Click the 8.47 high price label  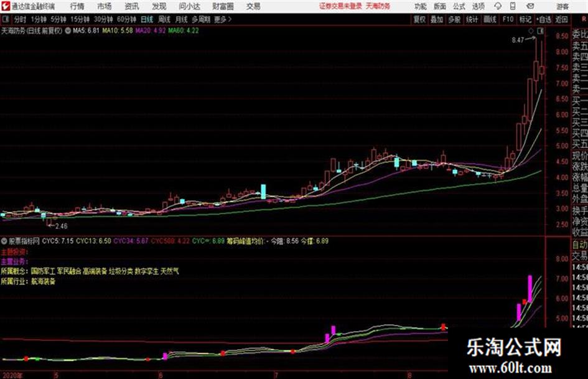point(518,40)
